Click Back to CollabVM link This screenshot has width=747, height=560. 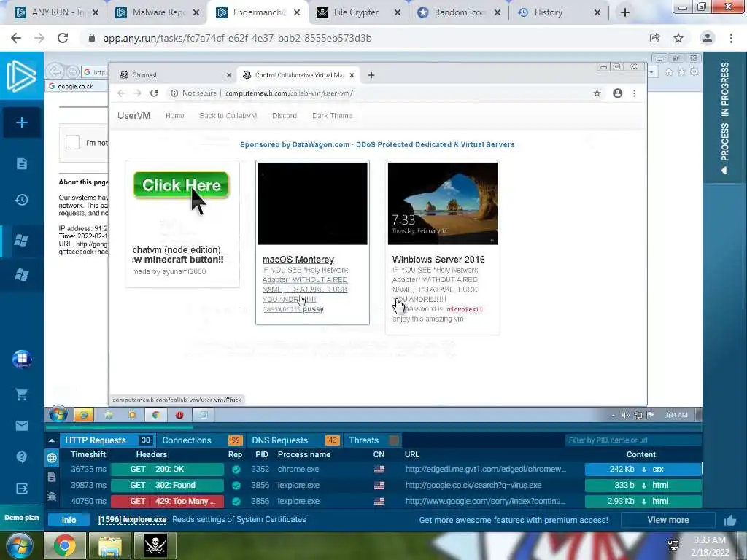228,116
